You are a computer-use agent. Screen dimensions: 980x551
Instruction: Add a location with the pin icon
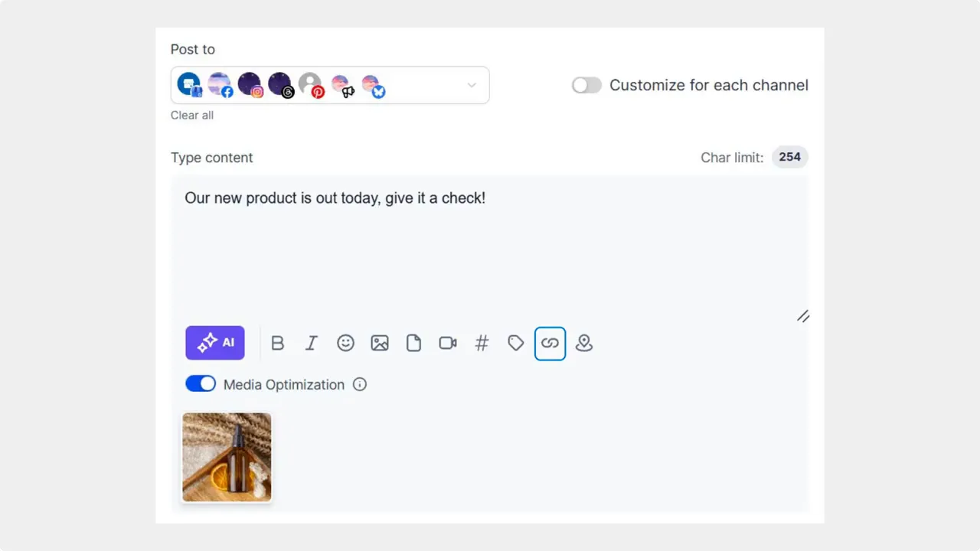point(584,343)
